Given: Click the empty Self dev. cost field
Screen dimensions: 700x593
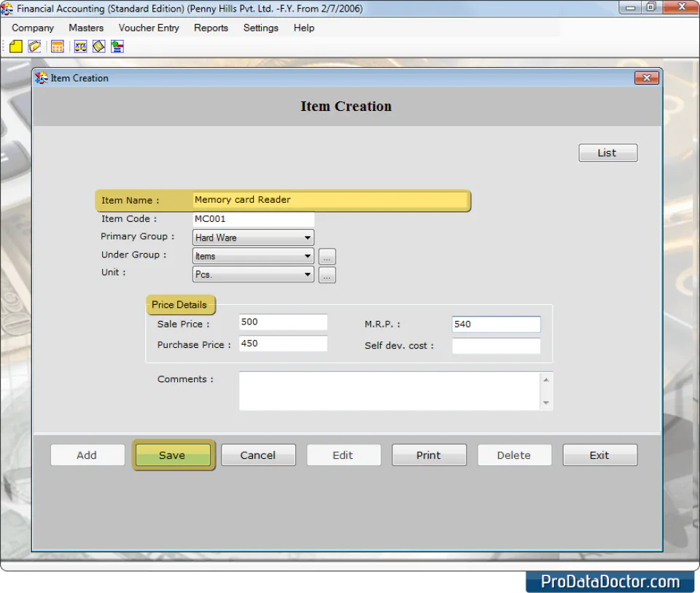Looking at the screenshot, I should click(496, 346).
